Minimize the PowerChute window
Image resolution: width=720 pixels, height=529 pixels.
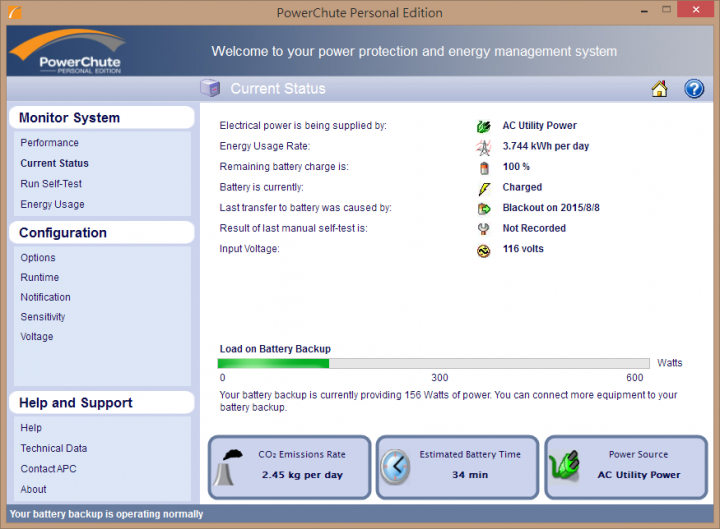coord(644,11)
